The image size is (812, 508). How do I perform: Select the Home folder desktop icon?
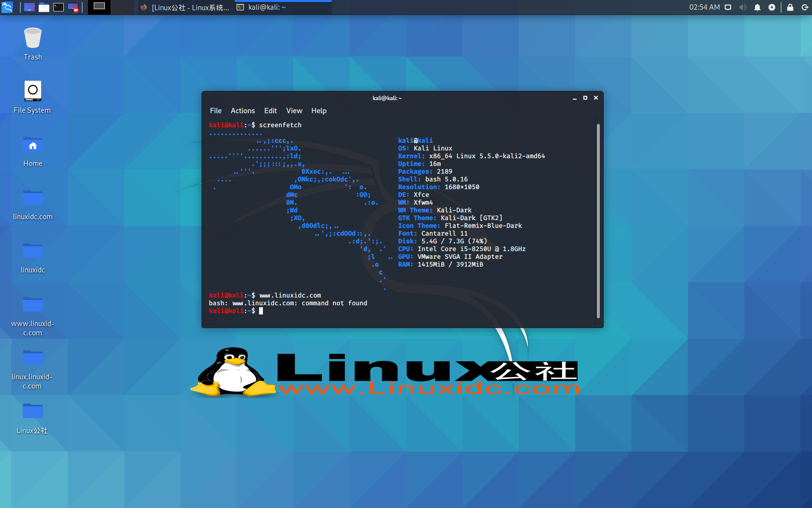point(33,151)
